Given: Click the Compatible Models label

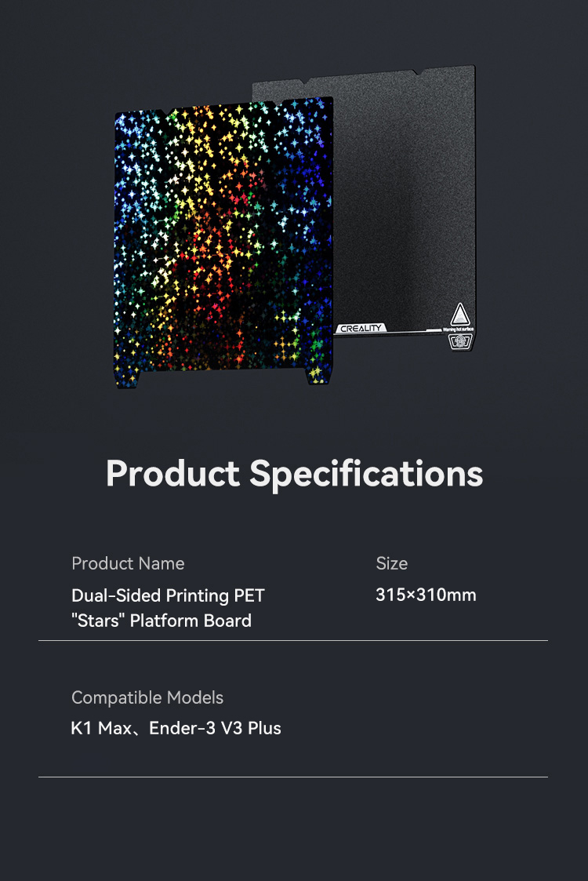Looking at the screenshot, I should [147, 697].
